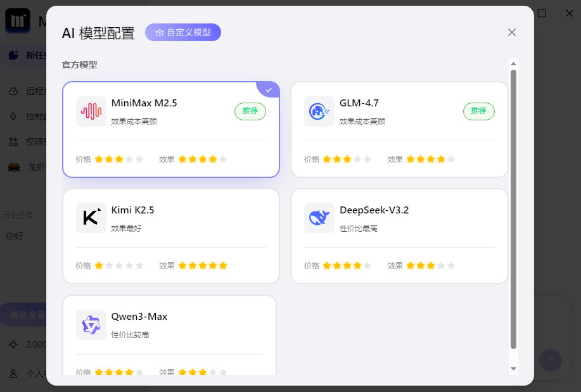
Task: Click the 解锁全量 button in sidebar
Action: point(23,315)
